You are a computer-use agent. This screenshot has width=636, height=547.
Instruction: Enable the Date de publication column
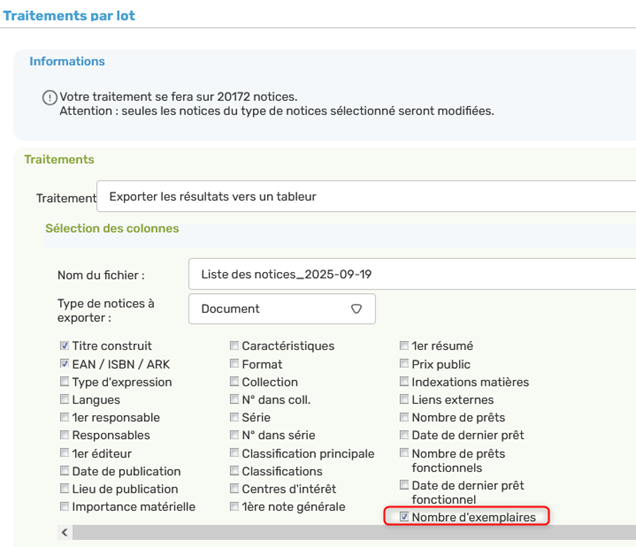(x=65, y=472)
